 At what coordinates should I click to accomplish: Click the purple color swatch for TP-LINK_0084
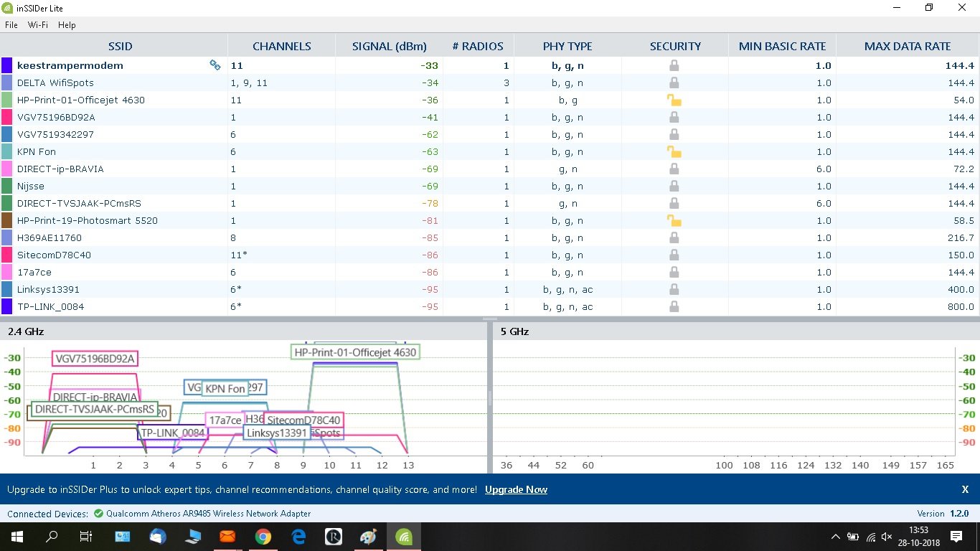click(6, 306)
